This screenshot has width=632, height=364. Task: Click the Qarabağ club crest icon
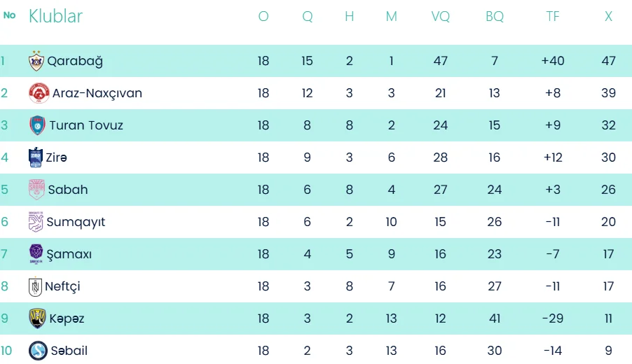pyautogui.click(x=36, y=61)
